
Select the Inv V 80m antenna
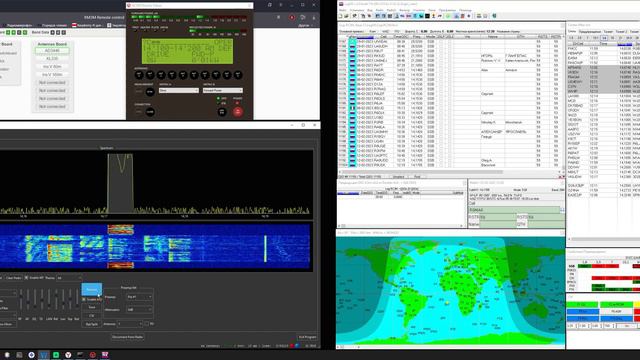(52, 67)
